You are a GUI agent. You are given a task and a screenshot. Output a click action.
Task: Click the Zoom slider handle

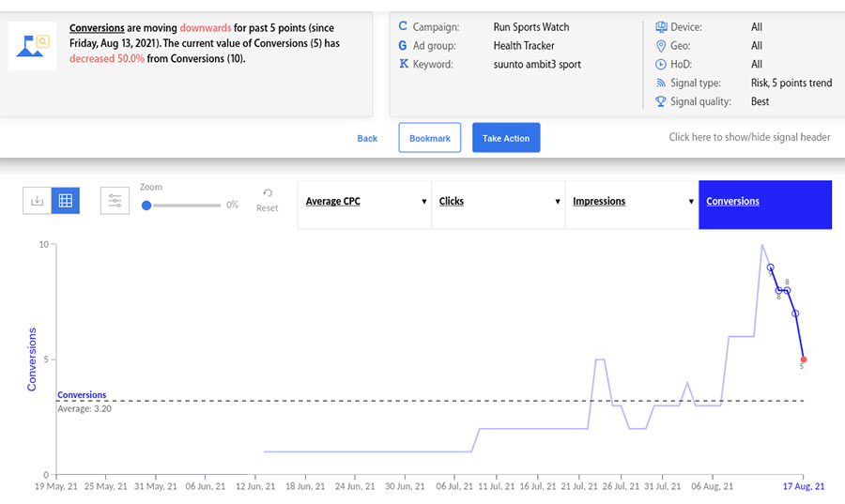(x=146, y=206)
